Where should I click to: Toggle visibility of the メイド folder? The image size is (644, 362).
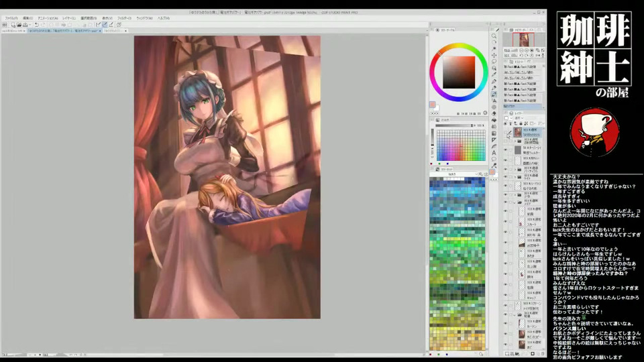coord(505,202)
